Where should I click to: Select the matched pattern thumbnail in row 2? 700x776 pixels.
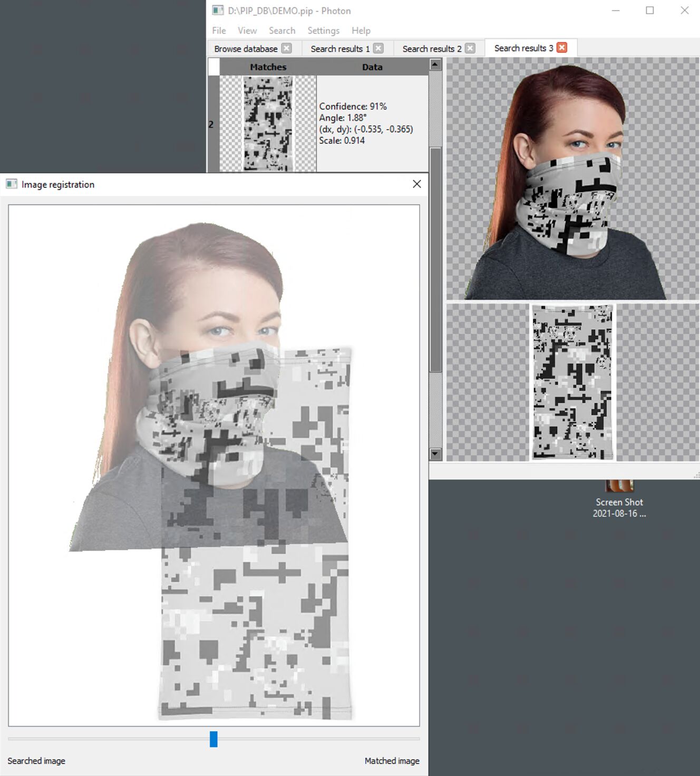(268, 124)
